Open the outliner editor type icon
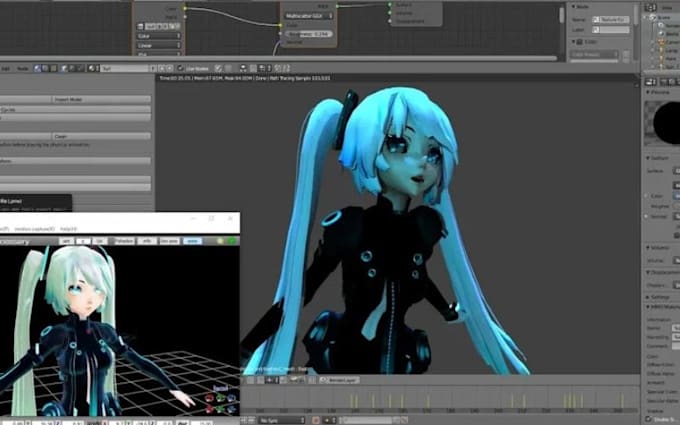The height and width of the screenshot is (425, 680). click(x=650, y=7)
